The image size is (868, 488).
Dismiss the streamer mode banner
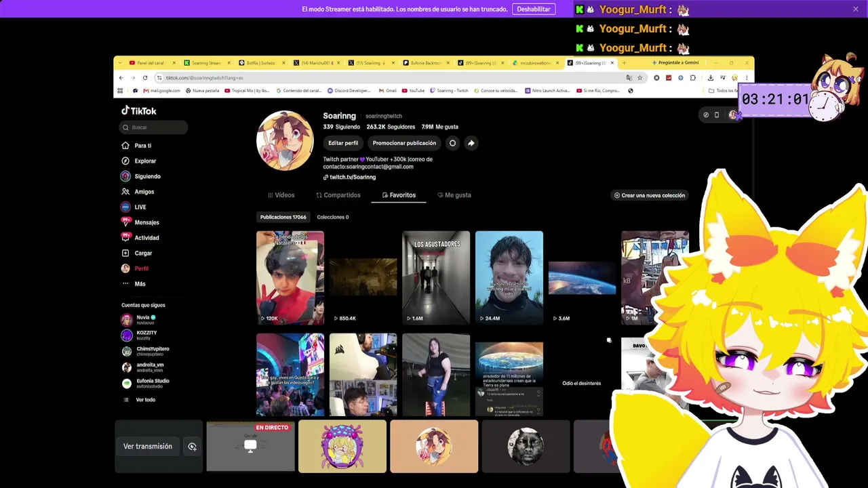click(856, 9)
